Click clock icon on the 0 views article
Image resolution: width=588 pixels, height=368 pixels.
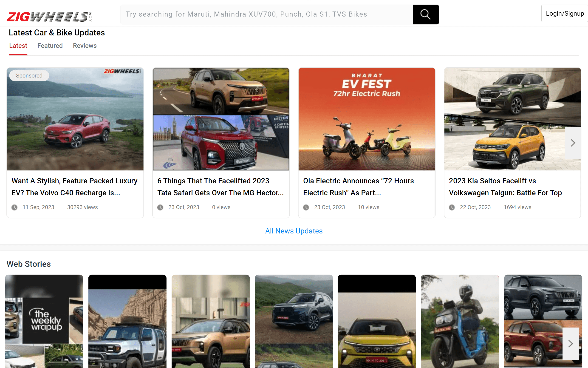click(x=160, y=207)
